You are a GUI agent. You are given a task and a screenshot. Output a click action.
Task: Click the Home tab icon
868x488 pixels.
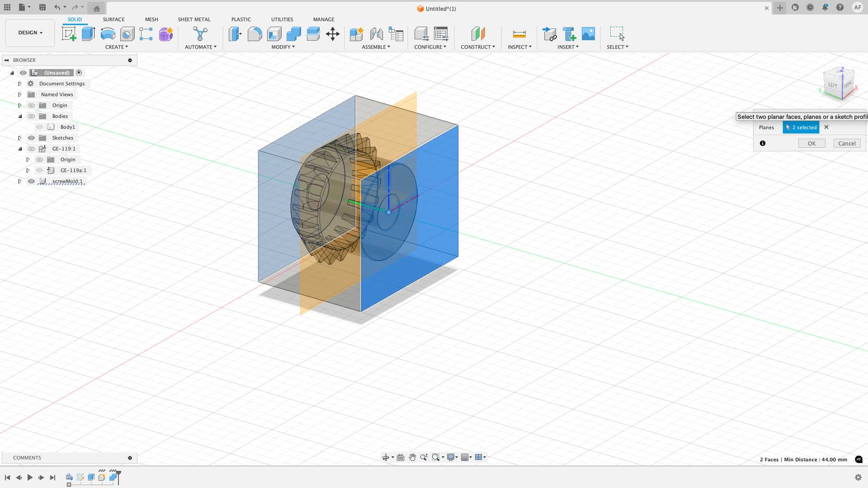[96, 8]
